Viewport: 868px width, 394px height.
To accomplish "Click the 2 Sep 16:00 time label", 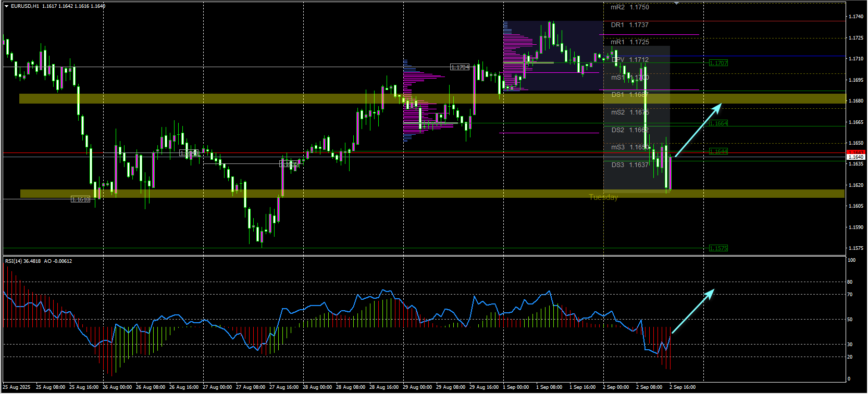I will coord(683,387).
